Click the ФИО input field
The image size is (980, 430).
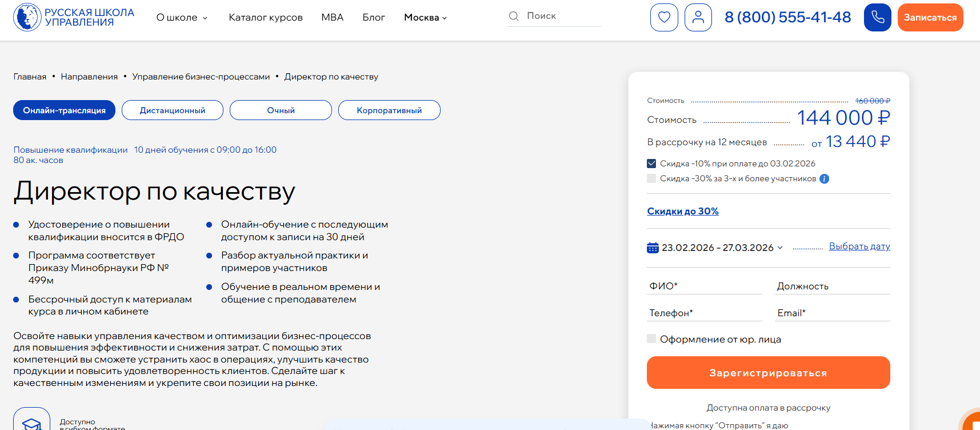point(705,286)
